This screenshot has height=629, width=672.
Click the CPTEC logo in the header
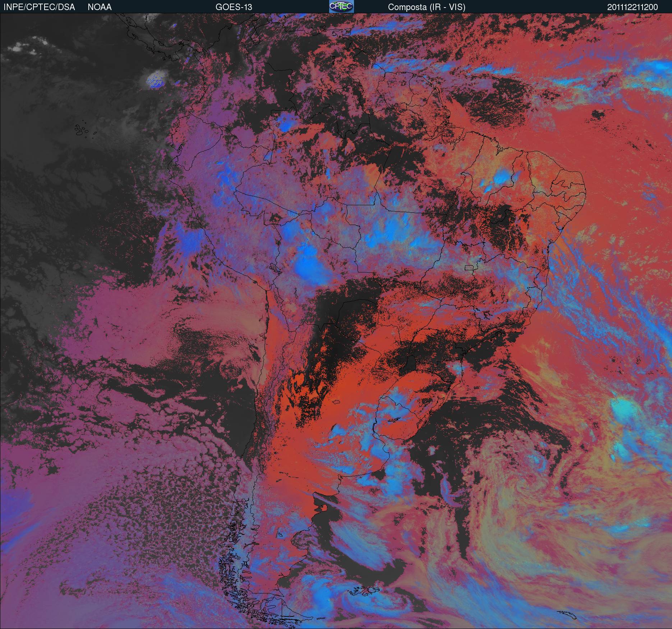[x=341, y=6]
